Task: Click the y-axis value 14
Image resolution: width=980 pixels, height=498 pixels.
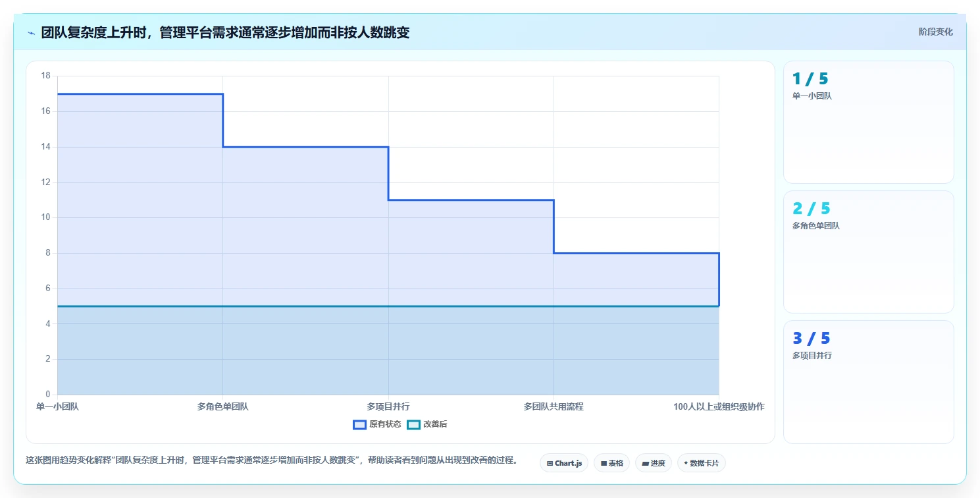Action: 45,147
